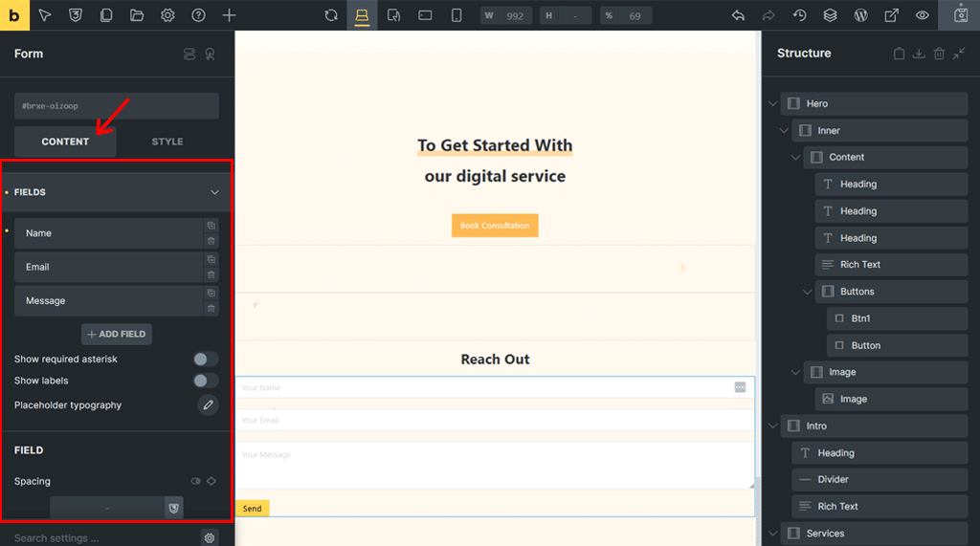Click the undo arrow icon
Image resolution: width=980 pixels, height=546 pixels.
[738, 15]
